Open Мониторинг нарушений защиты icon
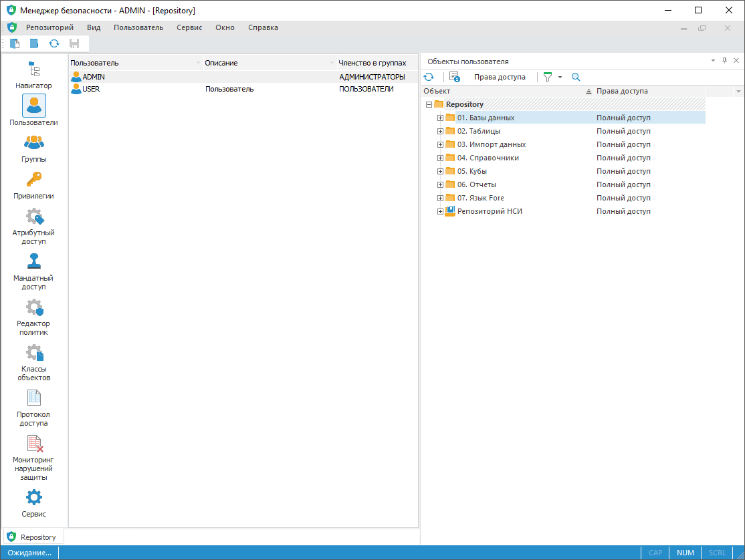This screenshot has height=560, width=745. [33, 444]
